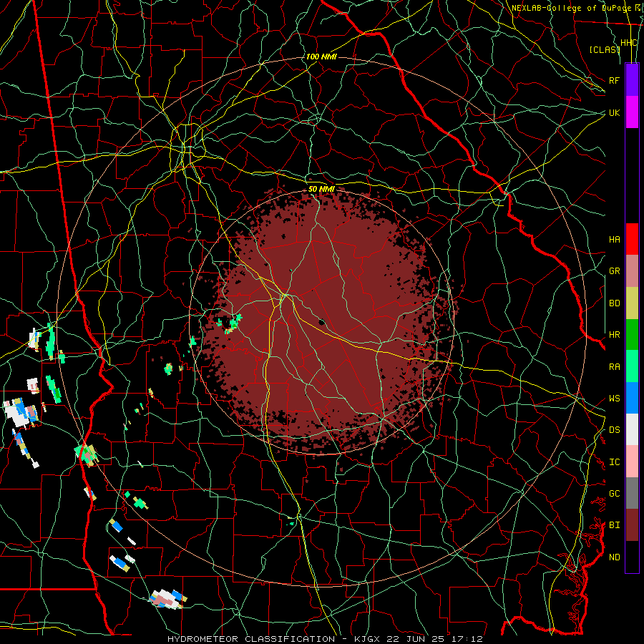Click the "RA" legend label

point(615,367)
